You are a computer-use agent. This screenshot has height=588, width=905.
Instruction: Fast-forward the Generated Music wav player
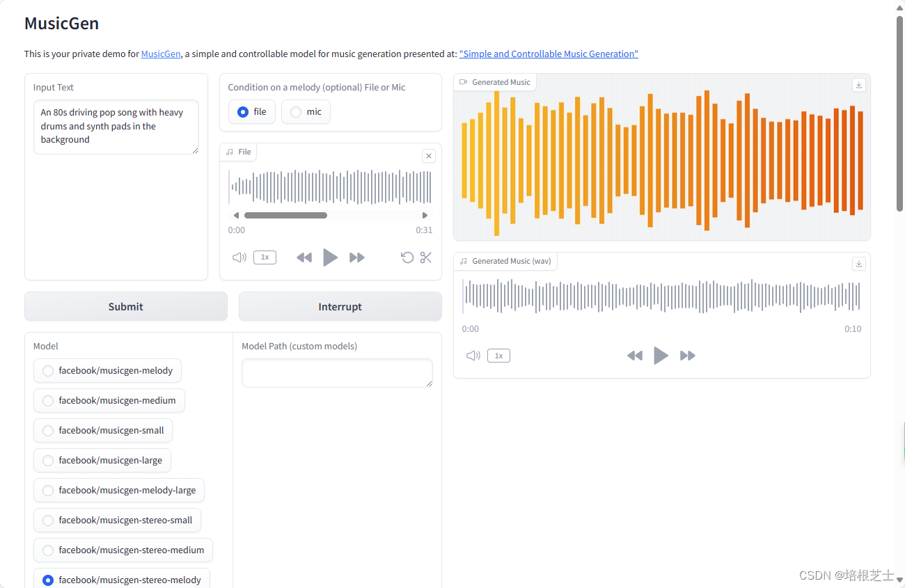pos(688,356)
